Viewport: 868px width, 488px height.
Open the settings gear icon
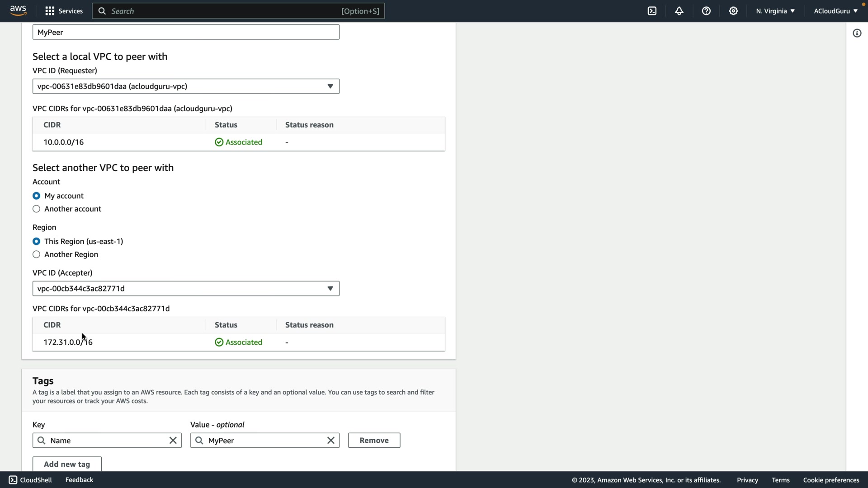point(733,11)
